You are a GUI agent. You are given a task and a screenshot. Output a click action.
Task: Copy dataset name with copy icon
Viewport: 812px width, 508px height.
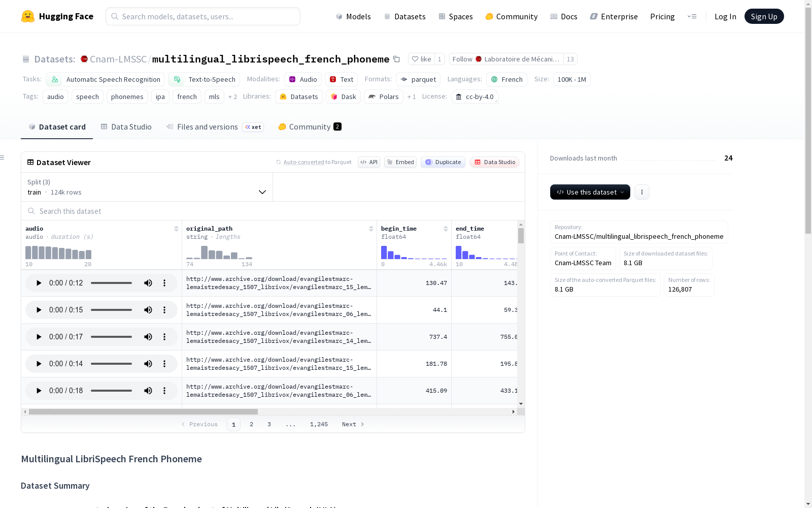[396, 59]
